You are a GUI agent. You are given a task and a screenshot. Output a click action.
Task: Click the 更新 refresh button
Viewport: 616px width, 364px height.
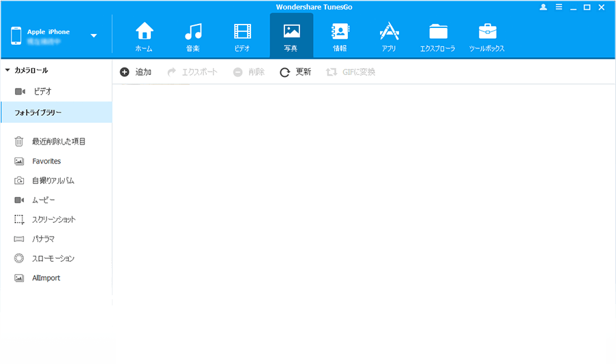coord(295,72)
